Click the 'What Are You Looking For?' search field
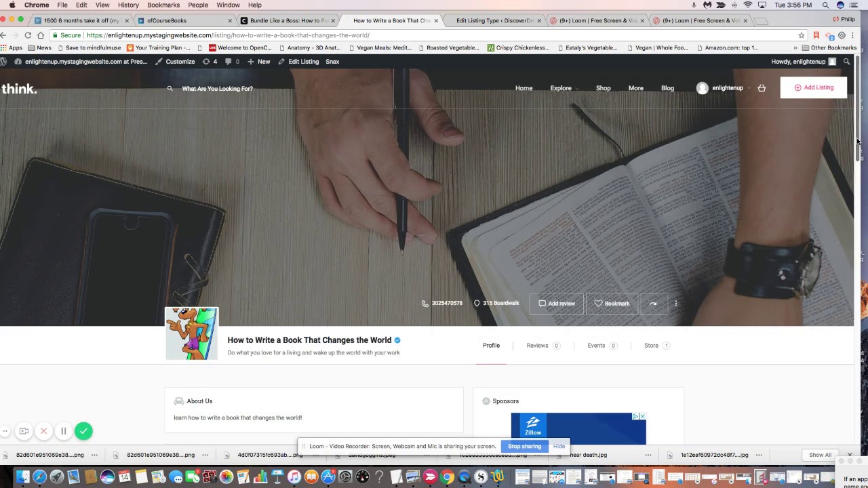The image size is (868, 488). [217, 89]
